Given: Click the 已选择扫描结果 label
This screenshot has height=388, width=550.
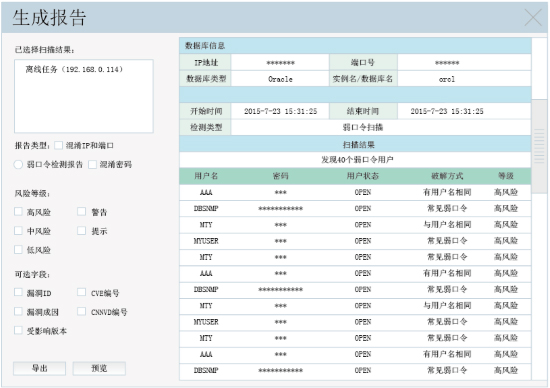Looking at the screenshot, I should point(44,50).
